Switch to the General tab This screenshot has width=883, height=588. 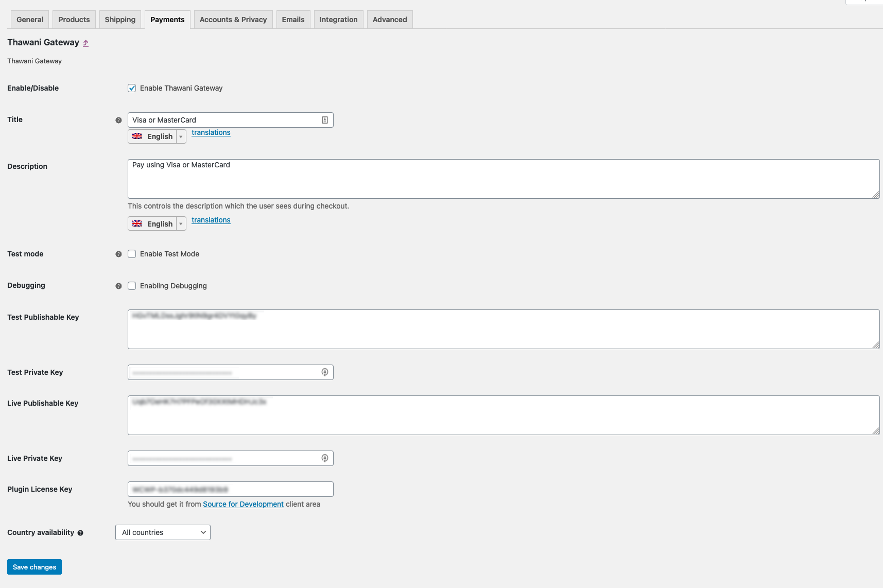(x=30, y=20)
